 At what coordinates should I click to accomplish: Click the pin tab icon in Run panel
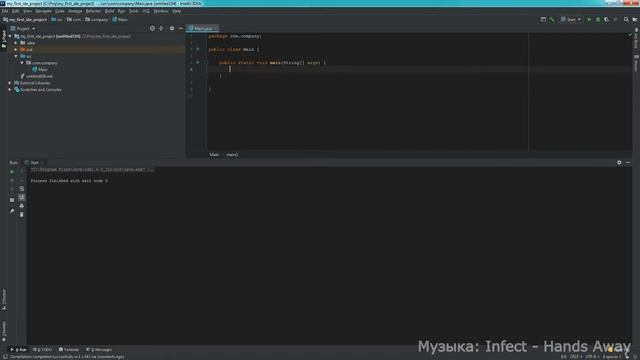click(12, 211)
